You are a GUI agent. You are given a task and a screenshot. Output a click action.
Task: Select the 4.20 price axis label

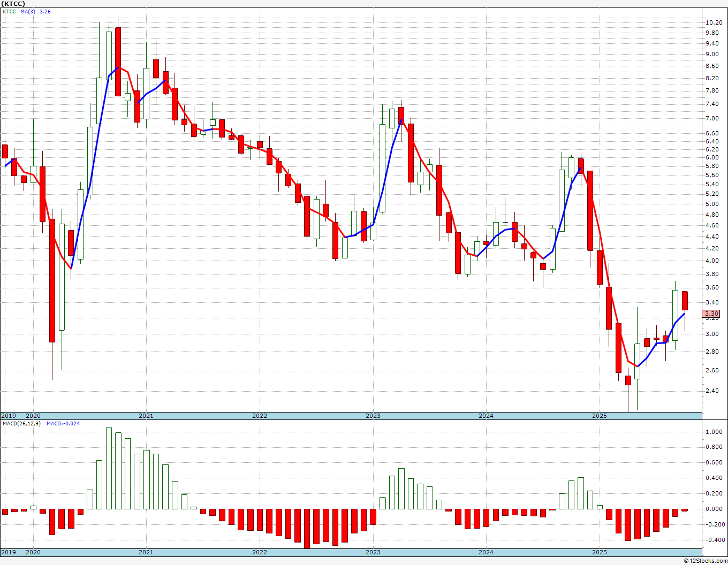pos(712,248)
